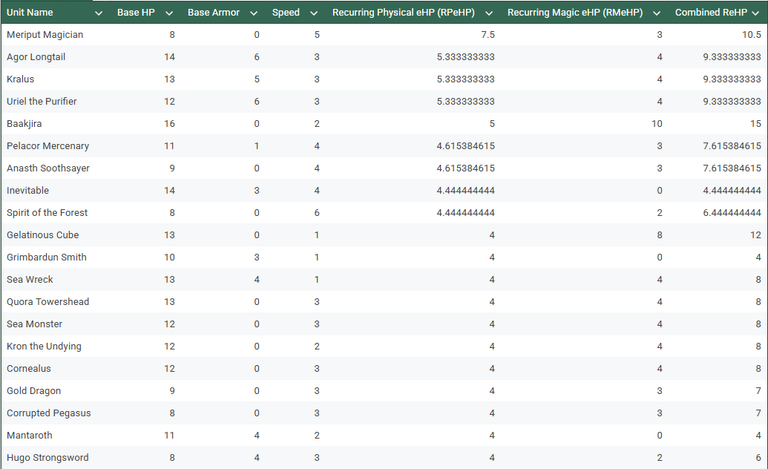Select Meriput Magician's Speed value 5

(317, 35)
